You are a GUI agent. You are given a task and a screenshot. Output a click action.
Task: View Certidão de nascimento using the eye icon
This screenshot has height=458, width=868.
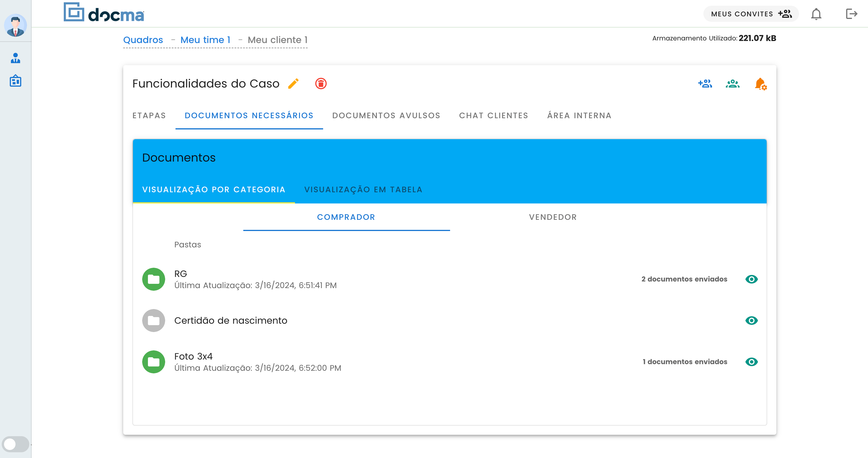pos(751,321)
